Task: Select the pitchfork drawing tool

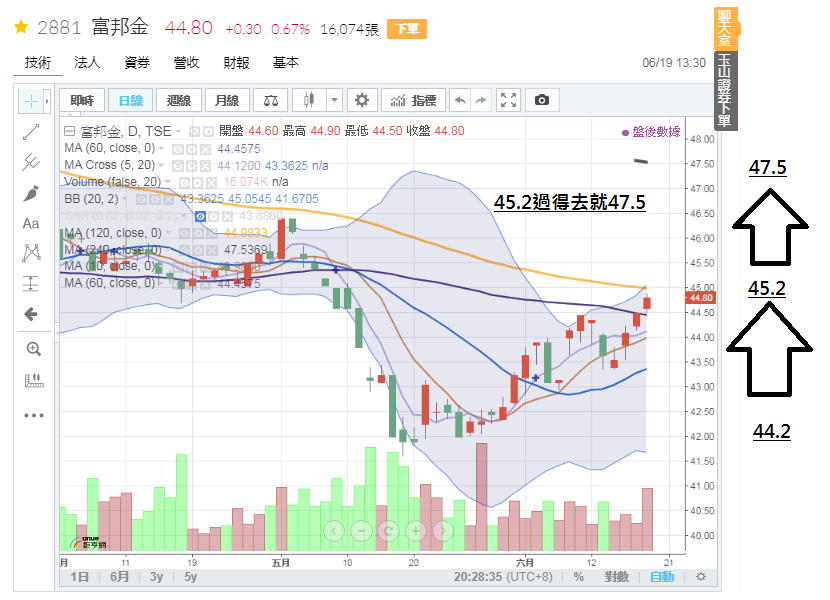Action: (x=31, y=162)
